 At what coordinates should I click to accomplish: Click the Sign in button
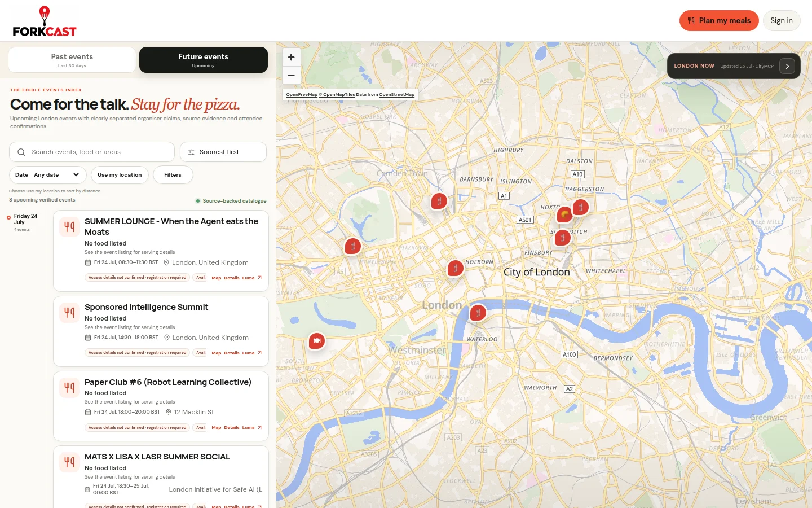[782, 20]
